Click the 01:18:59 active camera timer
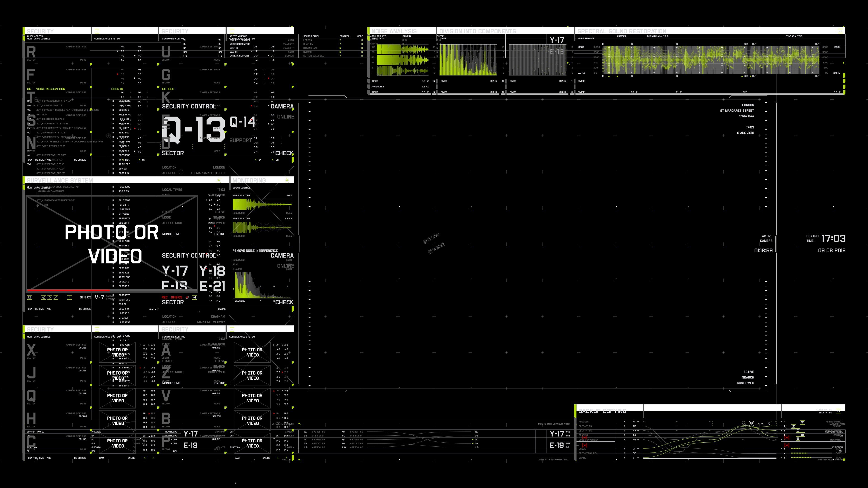This screenshot has height=488, width=868. (x=763, y=251)
